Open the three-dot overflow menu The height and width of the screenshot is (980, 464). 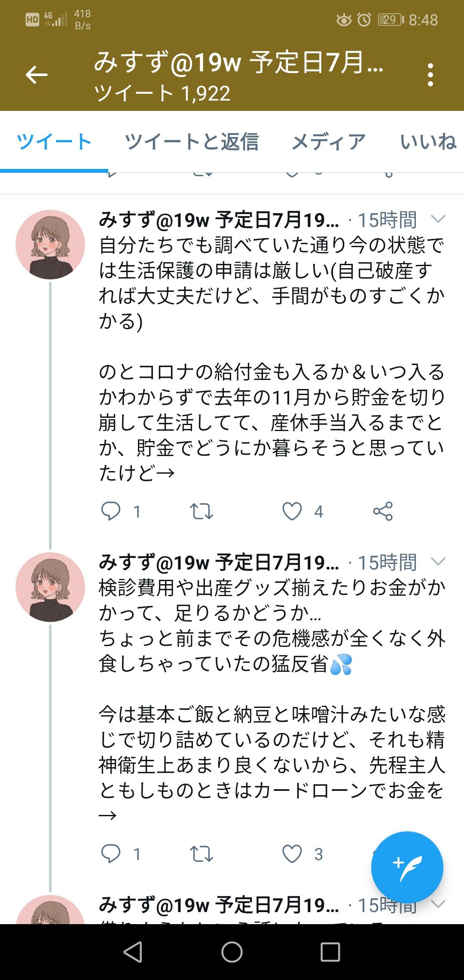click(430, 75)
